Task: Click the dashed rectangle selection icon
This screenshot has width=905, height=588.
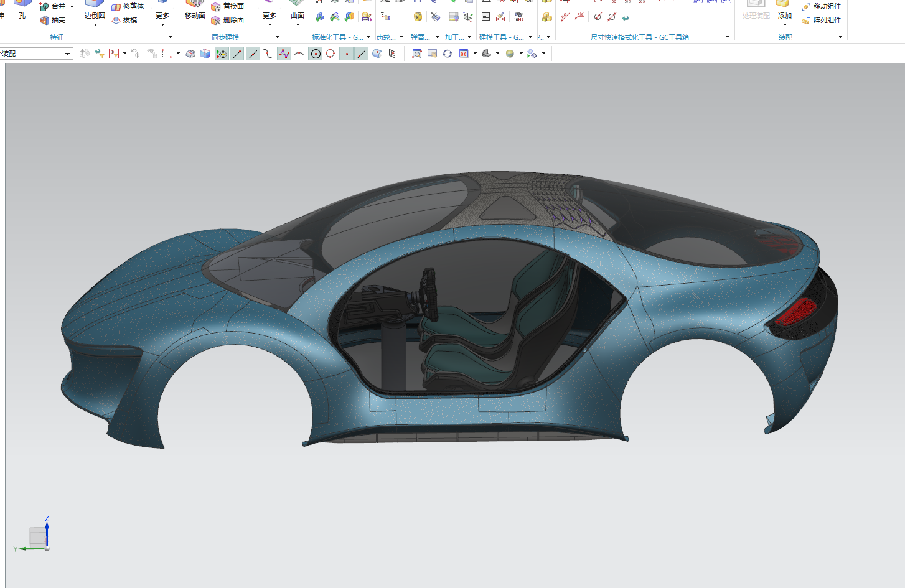Action: pyautogui.click(x=166, y=54)
